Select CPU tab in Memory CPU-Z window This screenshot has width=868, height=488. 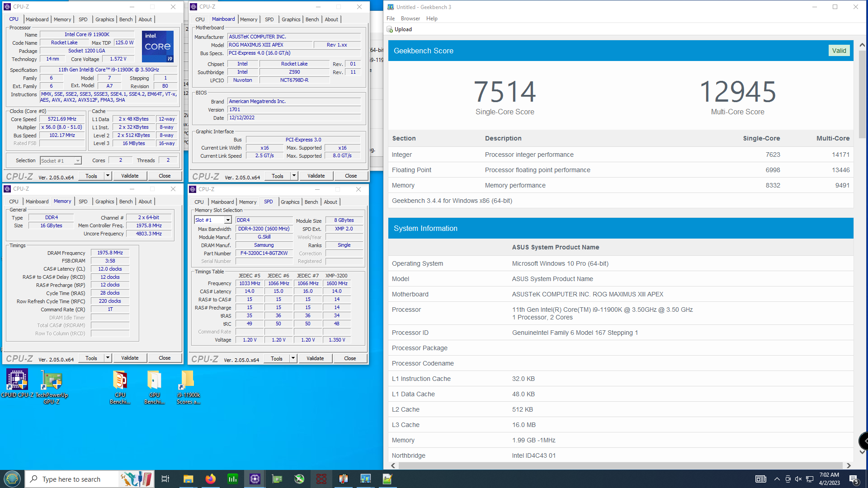tap(14, 202)
